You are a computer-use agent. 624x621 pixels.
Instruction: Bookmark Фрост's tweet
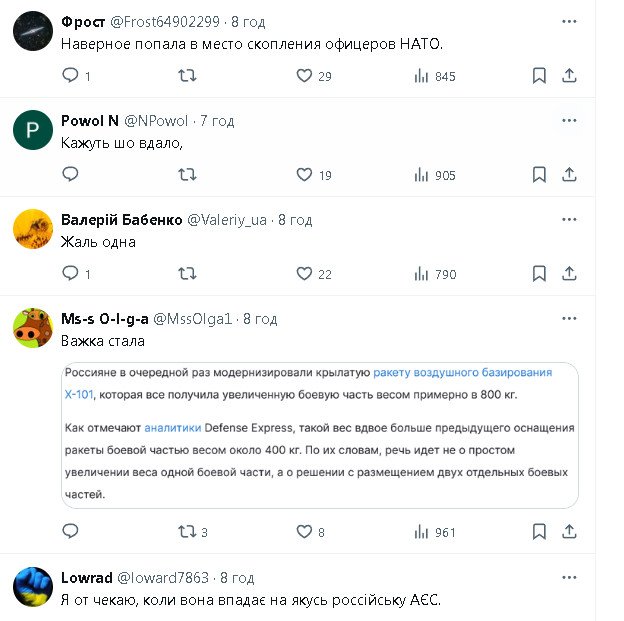pos(539,76)
